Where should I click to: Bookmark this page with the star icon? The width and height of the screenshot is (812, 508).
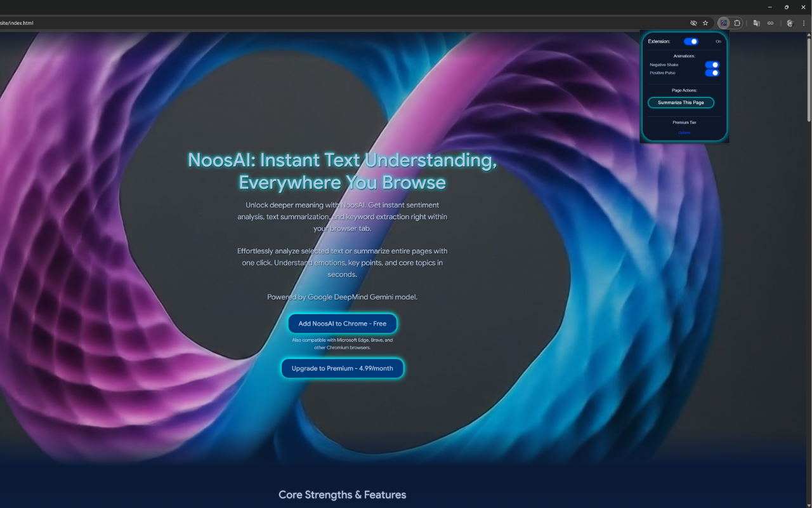click(705, 23)
